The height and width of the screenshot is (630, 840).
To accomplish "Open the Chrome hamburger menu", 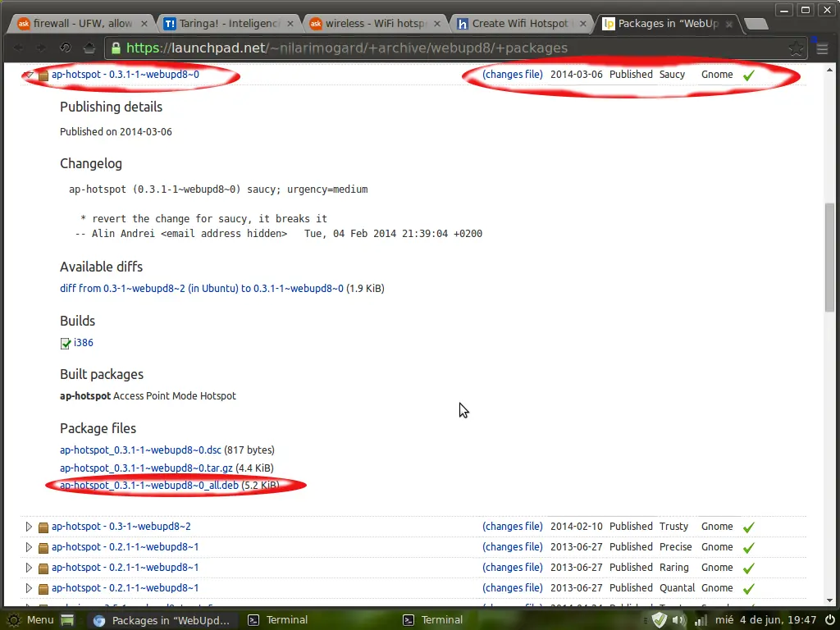I will tap(822, 48).
